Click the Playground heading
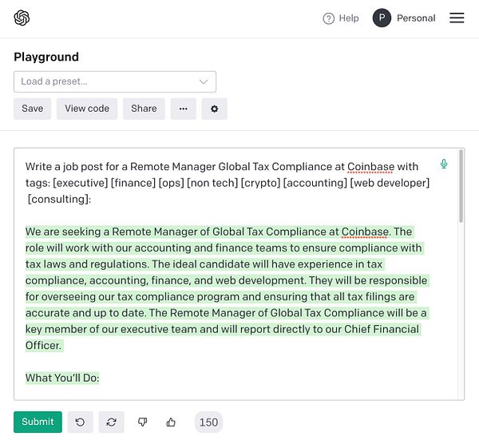 46,57
